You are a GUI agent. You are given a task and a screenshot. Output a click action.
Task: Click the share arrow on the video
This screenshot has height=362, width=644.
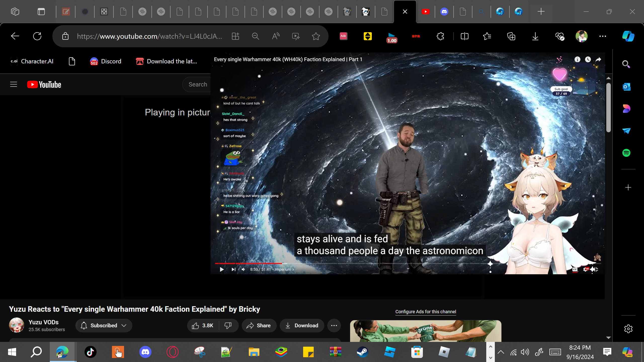(x=598, y=59)
